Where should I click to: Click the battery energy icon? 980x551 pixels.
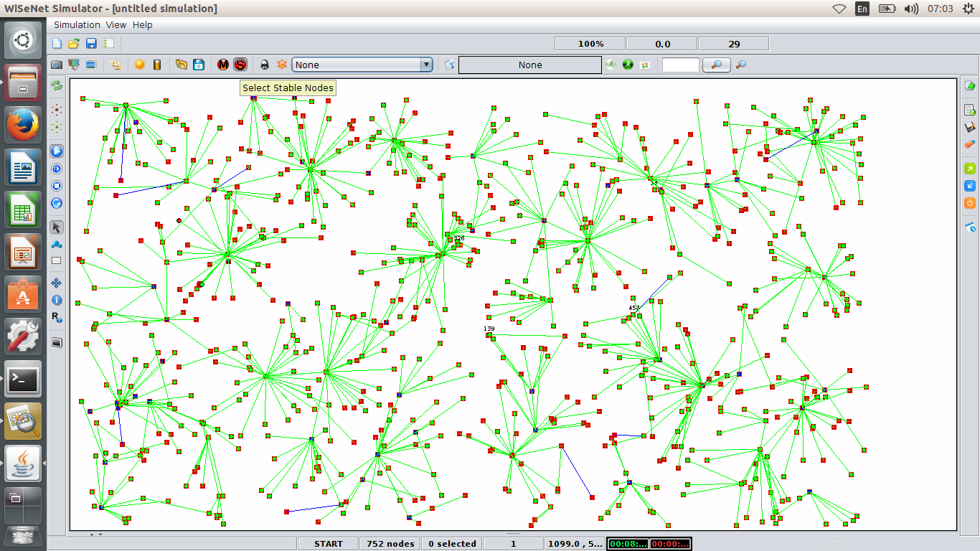point(157,65)
